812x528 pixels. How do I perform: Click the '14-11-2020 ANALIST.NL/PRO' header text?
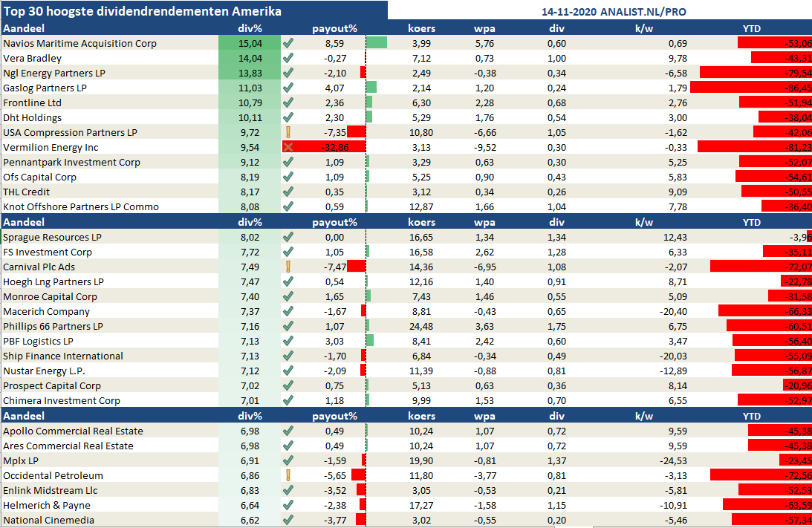click(x=614, y=12)
